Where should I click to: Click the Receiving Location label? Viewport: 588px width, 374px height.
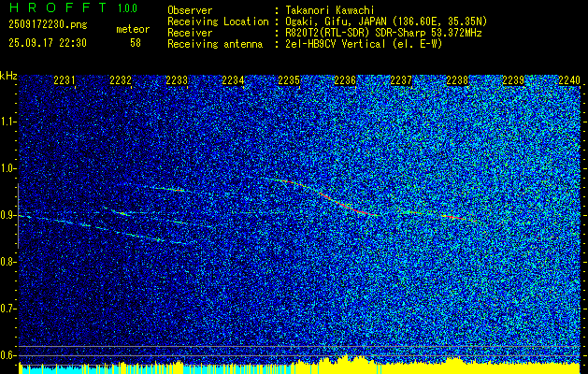[x=218, y=22]
